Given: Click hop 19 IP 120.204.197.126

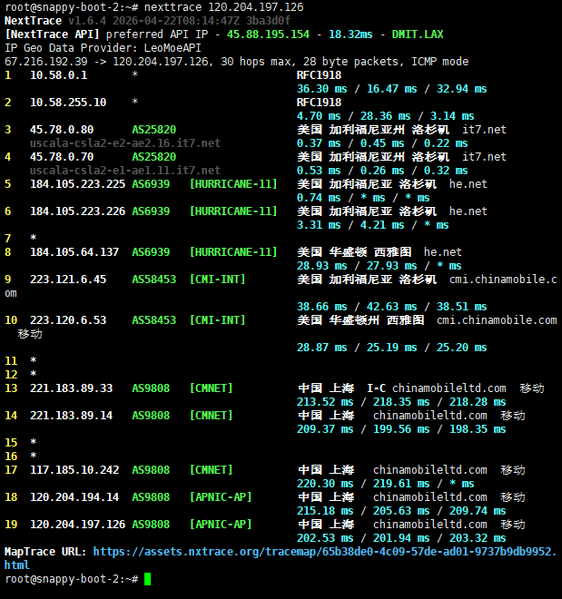Looking at the screenshot, I should 78,525.
